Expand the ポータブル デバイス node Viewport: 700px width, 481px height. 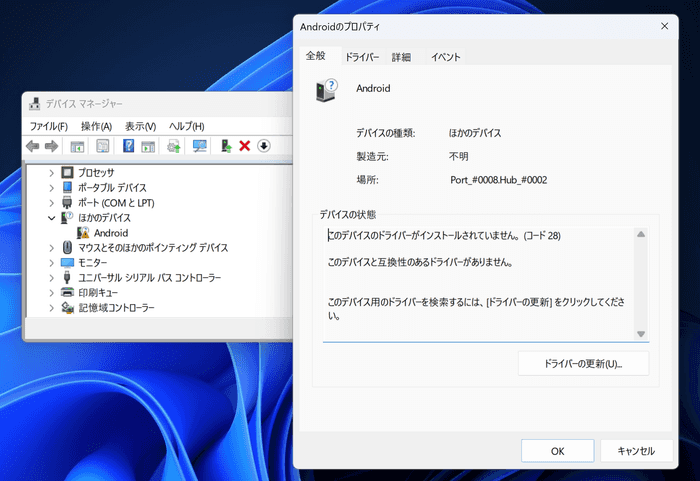pyautogui.click(x=52, y=188)
